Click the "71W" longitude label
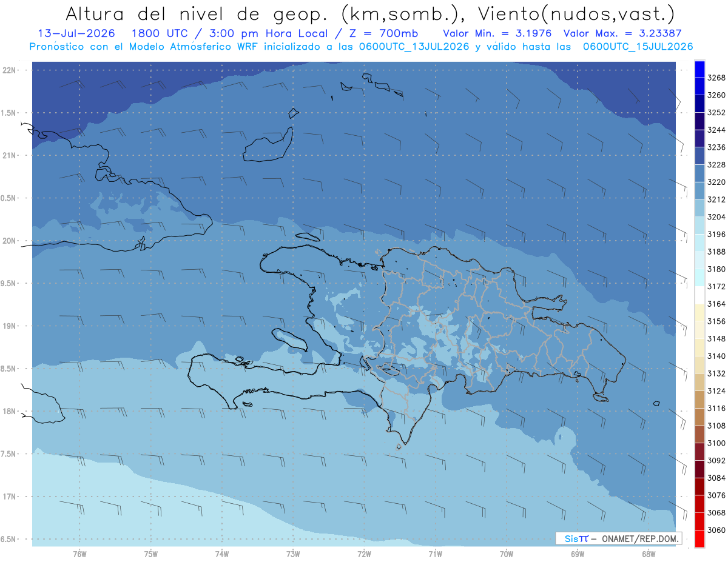The height and width of the screenshot is (562, 728). coord(435,554)
